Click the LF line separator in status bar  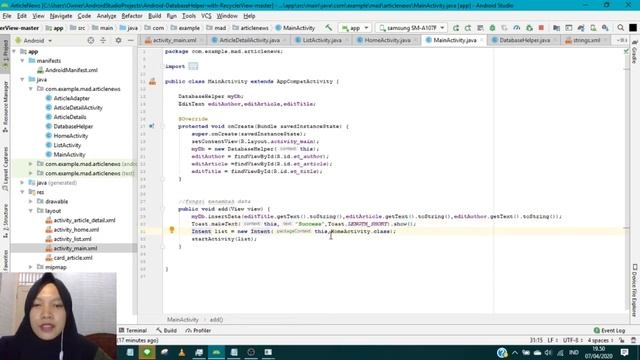(552, 340)
